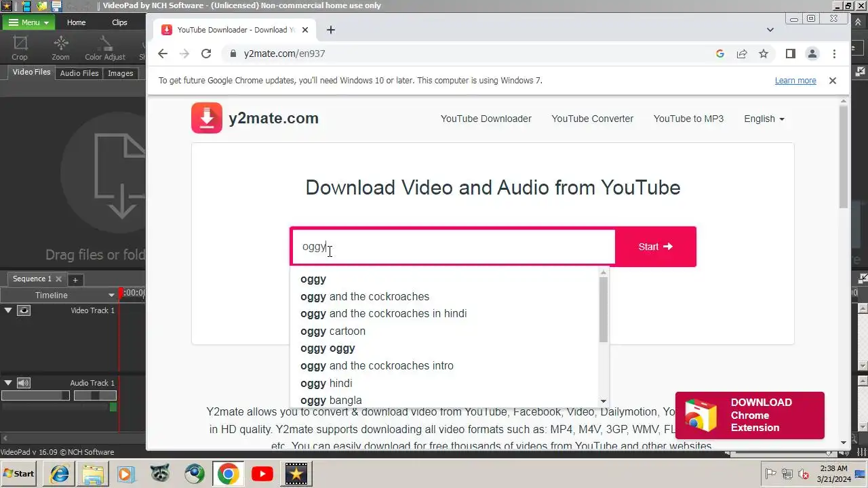The image size is (868, 488).
Task: Go back in Chrome history
Action: click(162, 54)
